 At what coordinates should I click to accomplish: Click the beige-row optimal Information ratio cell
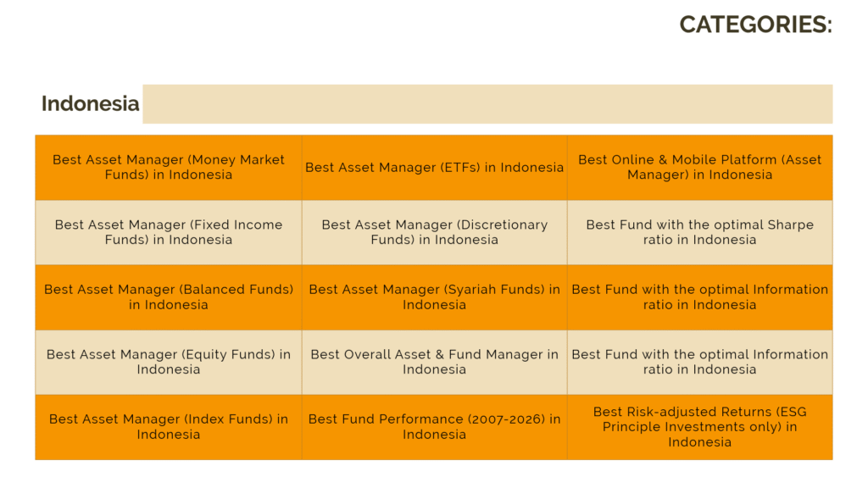pos(699,362)
